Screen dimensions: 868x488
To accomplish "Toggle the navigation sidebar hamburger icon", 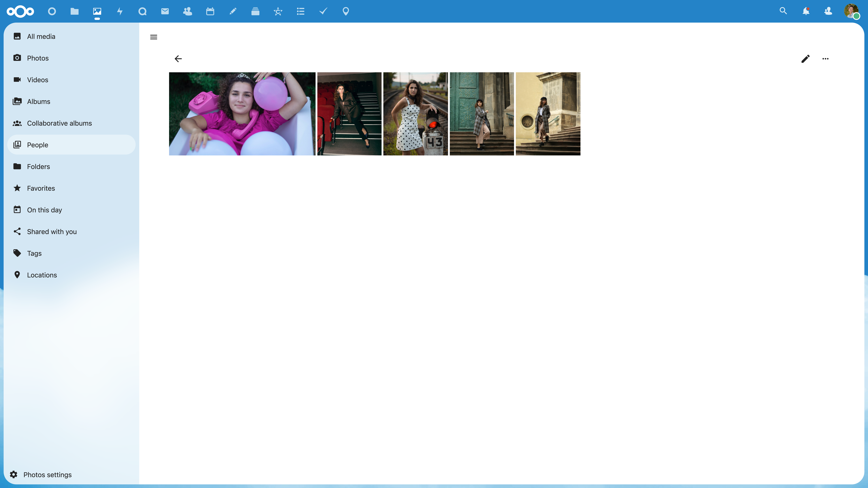I will [x=154, y=37].
